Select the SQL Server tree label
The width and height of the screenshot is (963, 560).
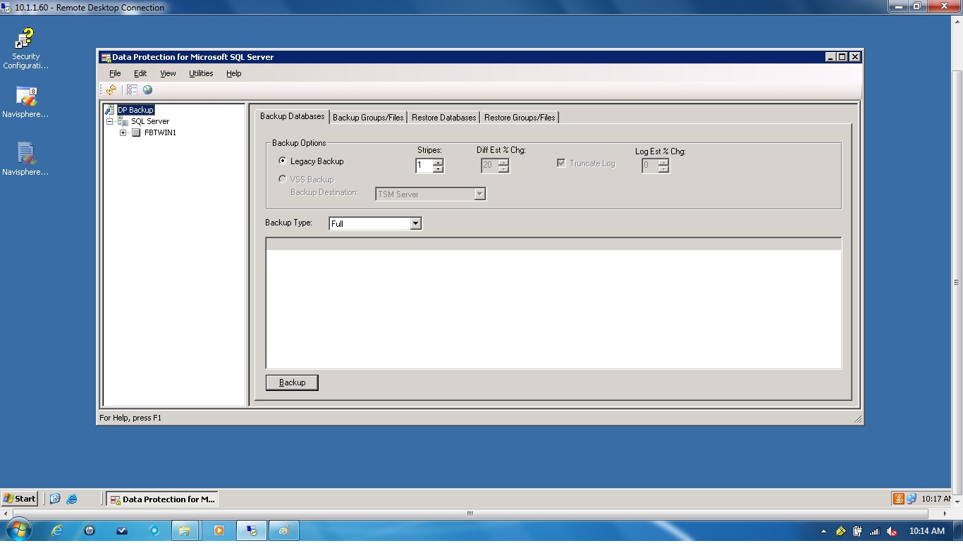[150, 121]
